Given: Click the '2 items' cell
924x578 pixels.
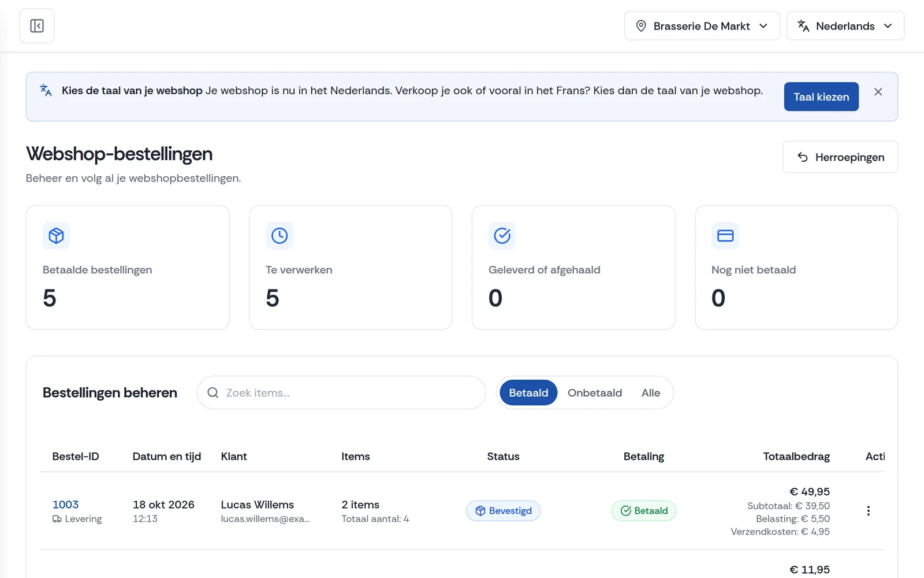Looking at the screenshot, I should [x=360, y=505].
